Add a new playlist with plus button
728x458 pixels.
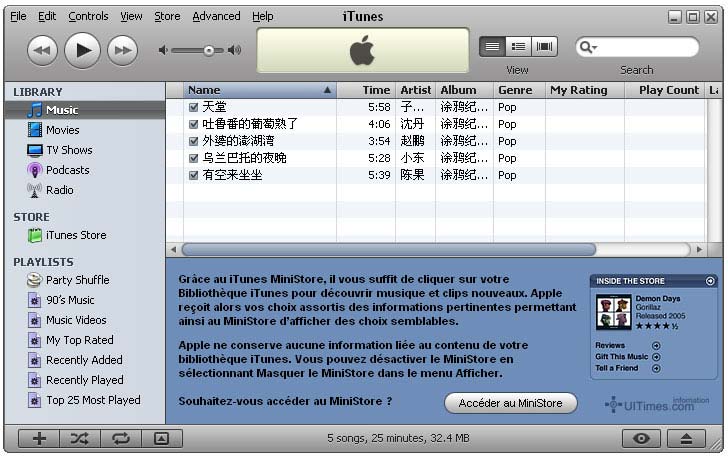(39, 438)
